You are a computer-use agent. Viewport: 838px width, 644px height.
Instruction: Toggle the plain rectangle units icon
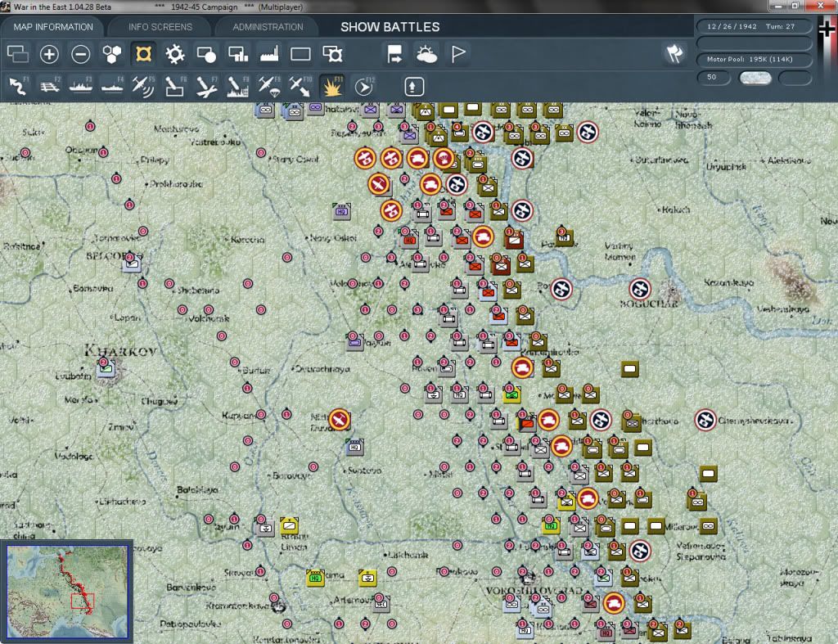tap(300, 54)
